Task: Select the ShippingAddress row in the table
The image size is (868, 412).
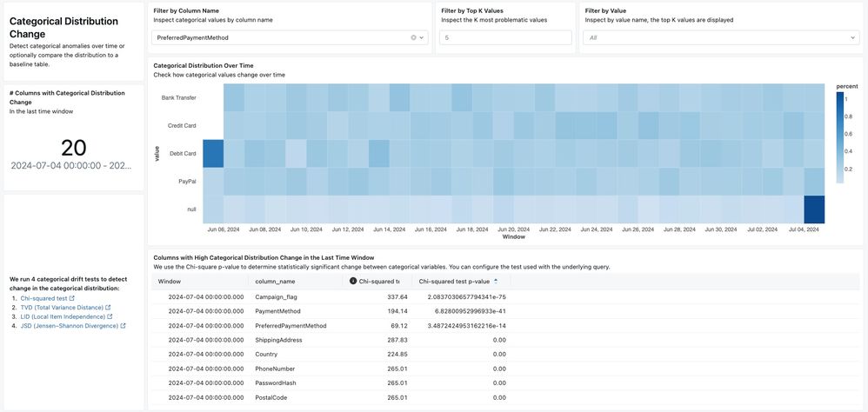Action: coord(278,340)
